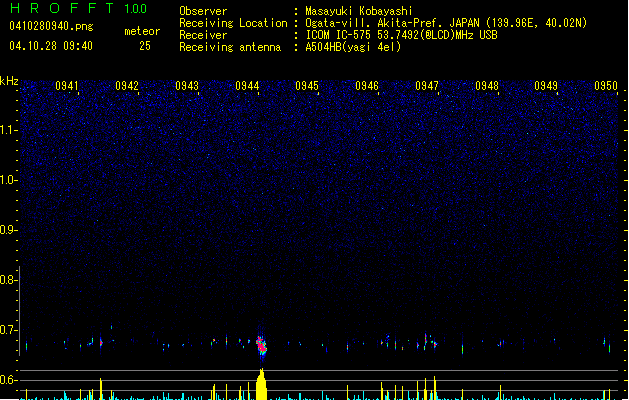Click the 0944 time marker
Image resolution: width=629 pixels, height=400 pixels.
(x=247, y=86)
